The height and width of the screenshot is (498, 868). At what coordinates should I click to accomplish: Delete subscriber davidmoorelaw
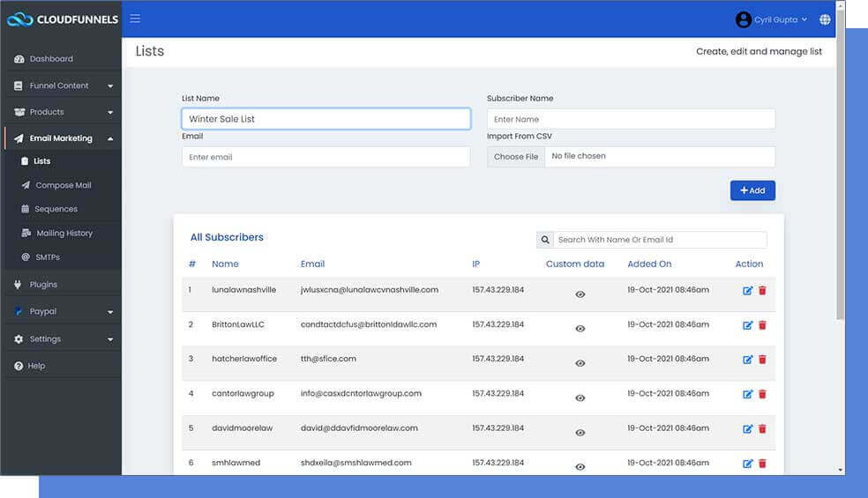pyautogui.click(x=762, y=429)
